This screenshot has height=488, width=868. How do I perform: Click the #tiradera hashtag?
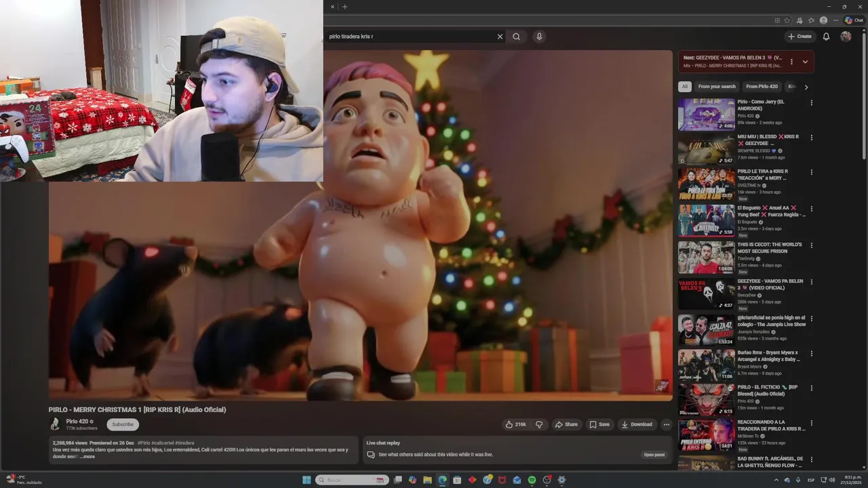[184, 443]
